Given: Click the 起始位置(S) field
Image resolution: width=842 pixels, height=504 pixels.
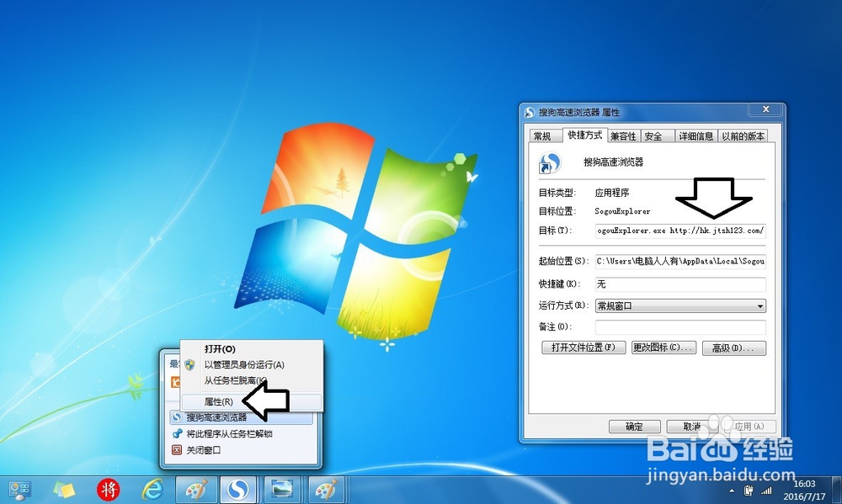Looking at the screenshot, I should click(x=680, y=262).
